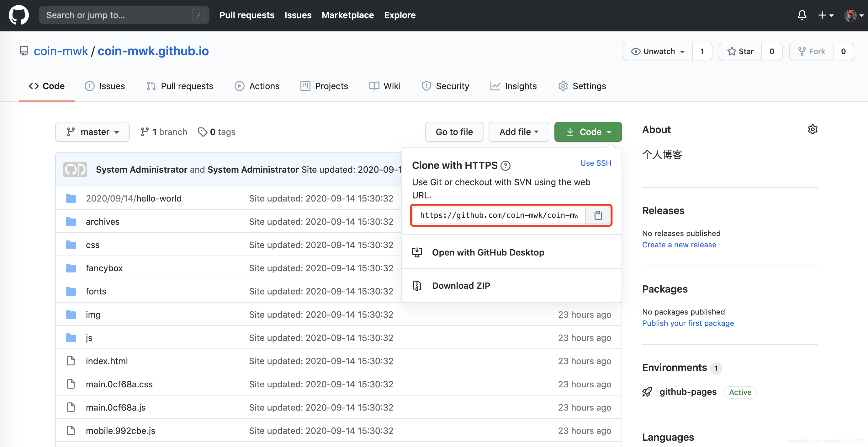Open Issues in top navigation
Image resolution: width=868 pixels, height=447 pixels.
click(x=298, y=15)
